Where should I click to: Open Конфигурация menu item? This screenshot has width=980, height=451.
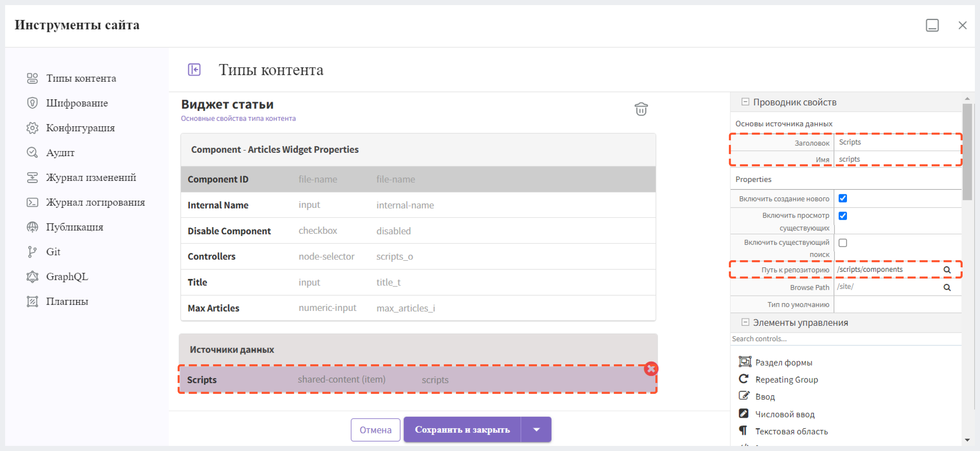[80, 128]
